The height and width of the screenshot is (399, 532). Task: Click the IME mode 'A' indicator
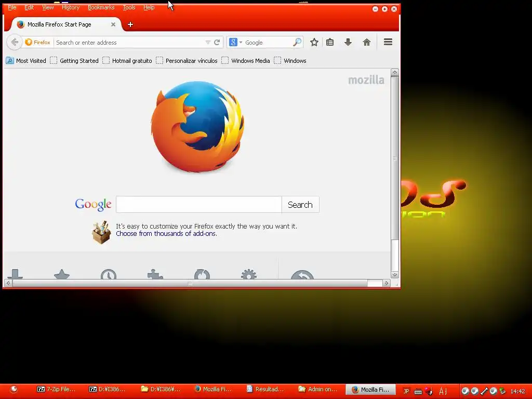pos(442,391)
